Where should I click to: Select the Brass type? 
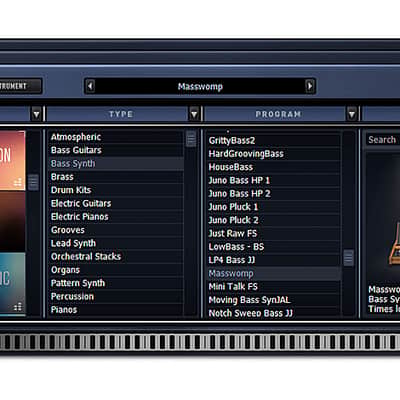[116, 177]
